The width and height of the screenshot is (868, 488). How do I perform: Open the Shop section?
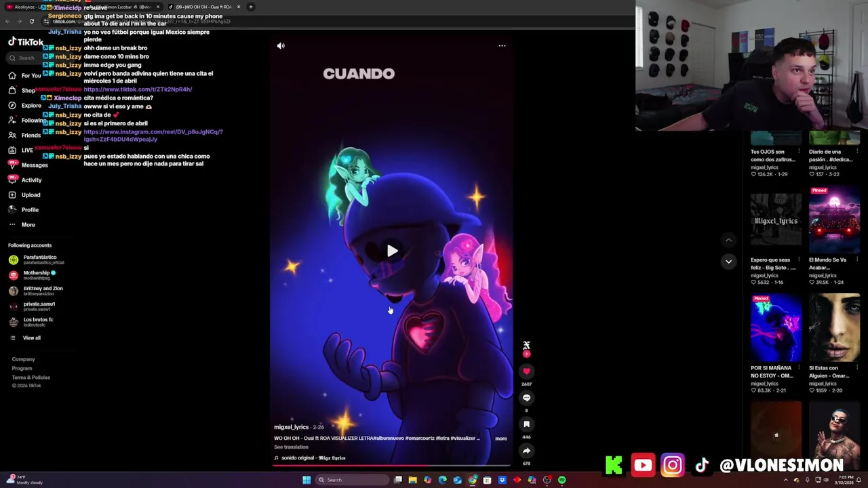tap(22, 90)
